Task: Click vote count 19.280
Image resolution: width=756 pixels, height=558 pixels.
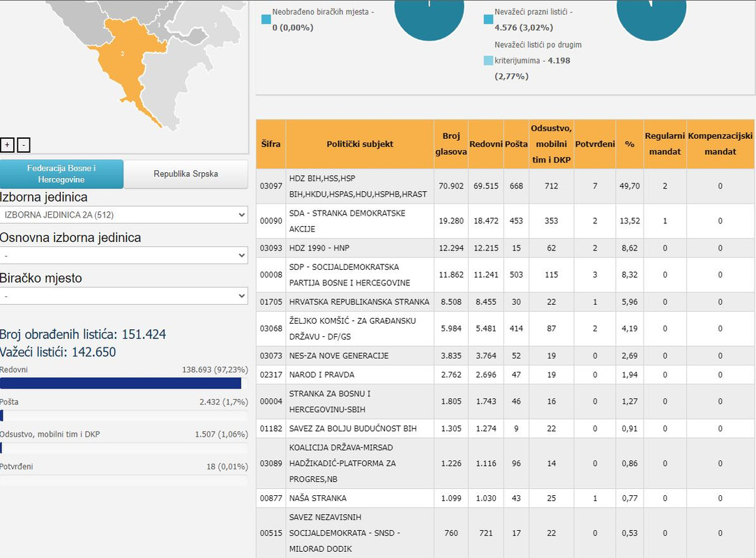Action: tap(451, 221)
